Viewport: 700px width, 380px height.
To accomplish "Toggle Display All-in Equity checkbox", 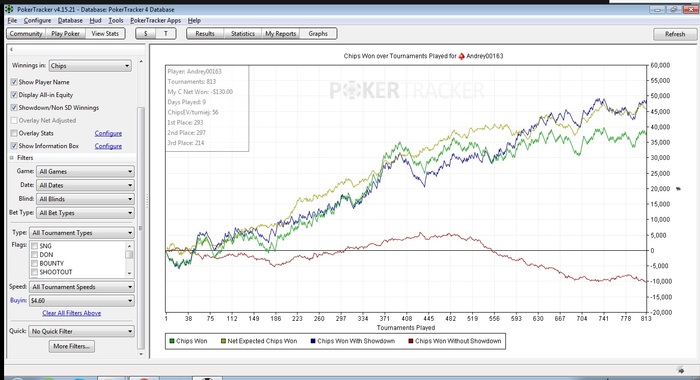I will click(14, 95).
